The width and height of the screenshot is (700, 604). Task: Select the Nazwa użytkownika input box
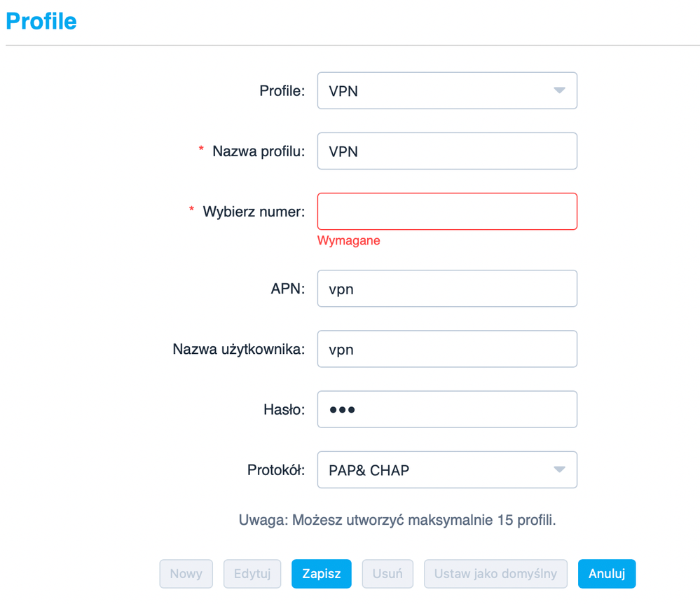coord(446,348)
